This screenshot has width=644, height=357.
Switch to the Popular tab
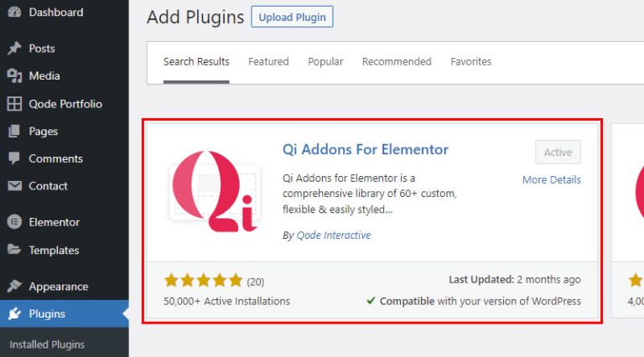coord(325,62)
